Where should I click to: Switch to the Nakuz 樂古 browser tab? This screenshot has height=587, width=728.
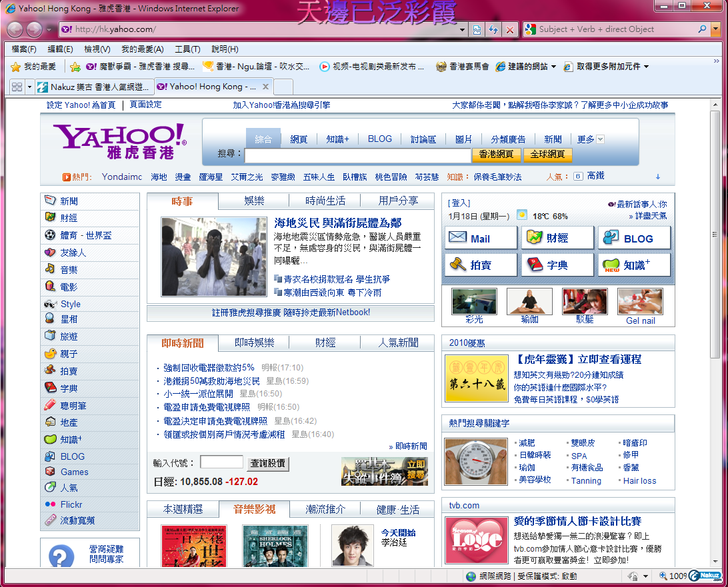[94, 87]
